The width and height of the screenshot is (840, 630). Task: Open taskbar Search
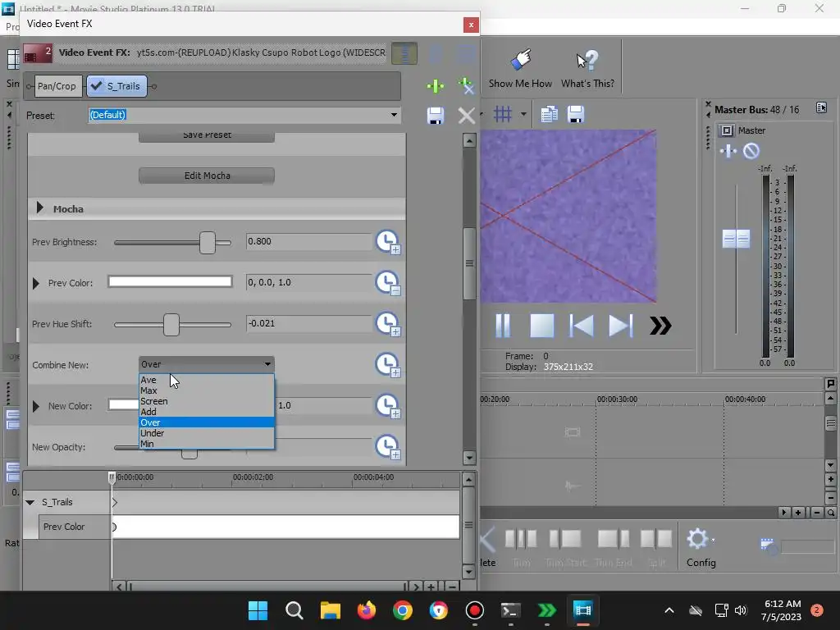[294, 610]
